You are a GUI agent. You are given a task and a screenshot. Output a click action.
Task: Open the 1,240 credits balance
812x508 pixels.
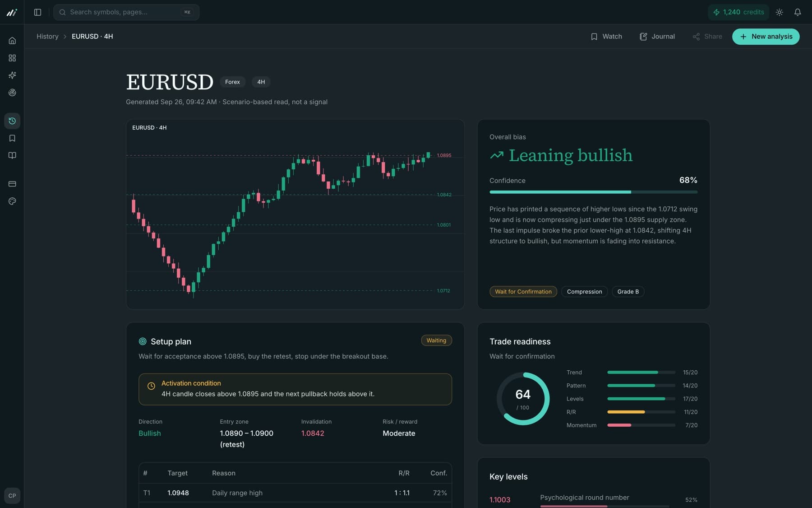tap(738, 12)
